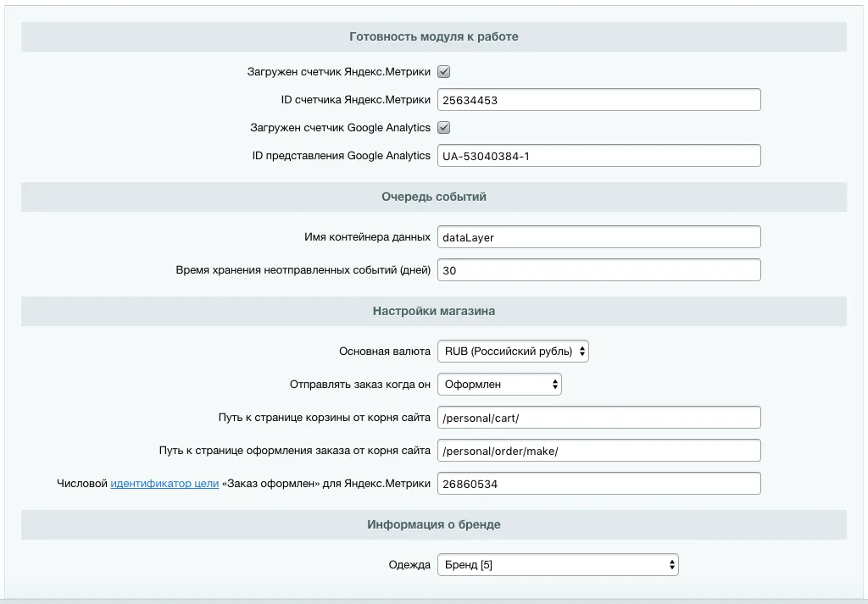Click the "Готовность модуля к работе" section header

[432, 36]
